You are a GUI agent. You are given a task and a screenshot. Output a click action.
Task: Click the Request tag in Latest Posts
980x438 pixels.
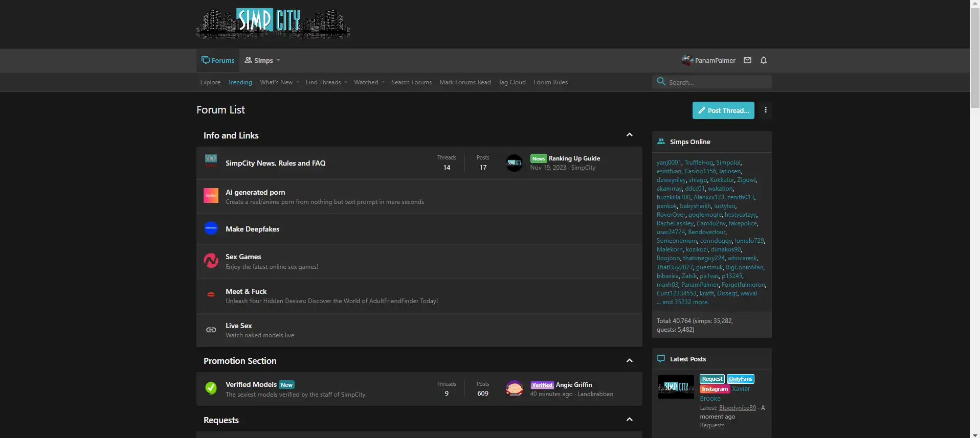coord(712,379)
